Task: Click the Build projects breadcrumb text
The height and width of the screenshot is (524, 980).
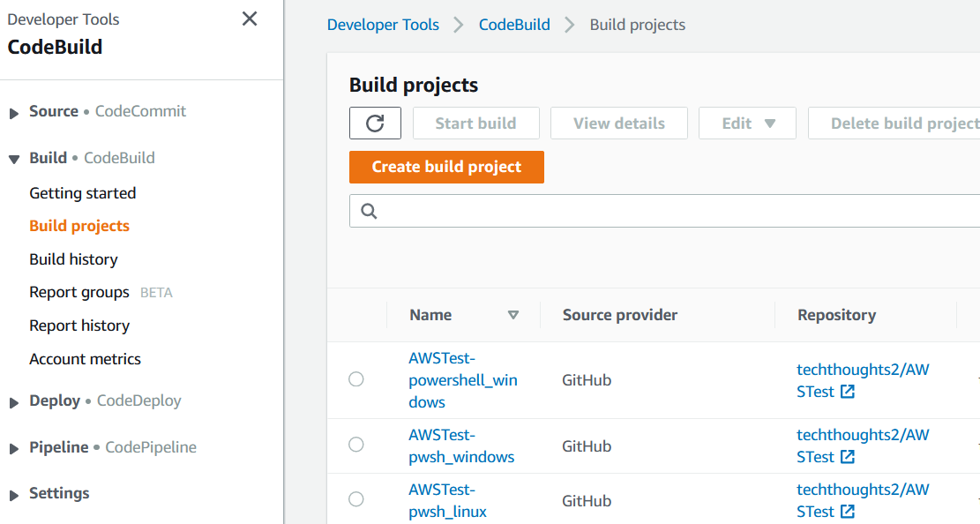Action: coord(638,25)
